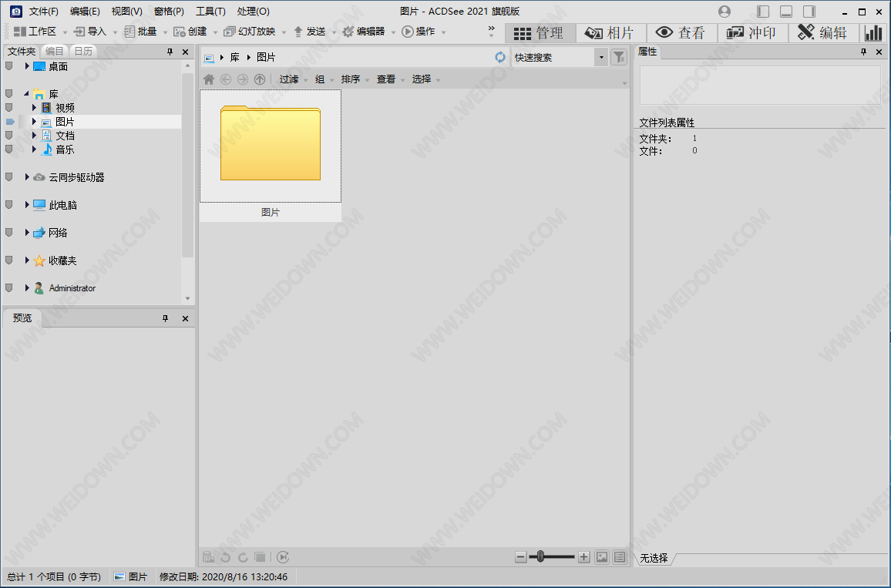Switch to Photos mode
This screenshot has width=891, height=588.
(610, 33)
